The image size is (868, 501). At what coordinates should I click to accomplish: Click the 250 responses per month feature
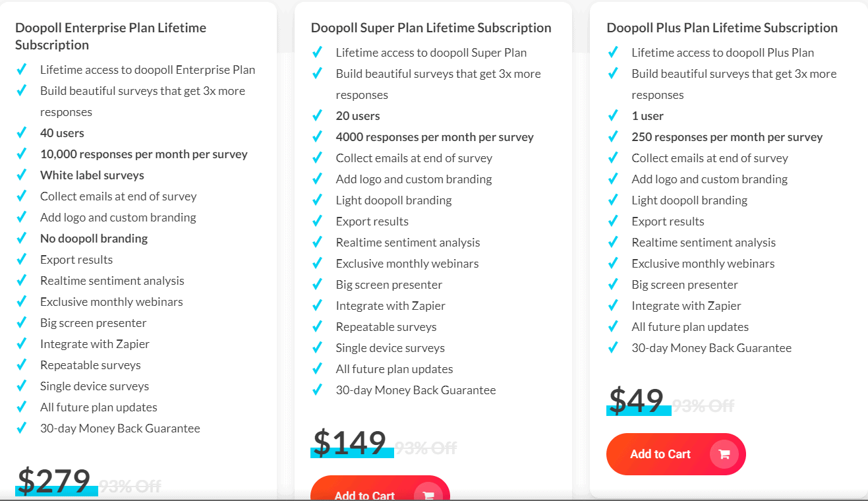[727, 136]
